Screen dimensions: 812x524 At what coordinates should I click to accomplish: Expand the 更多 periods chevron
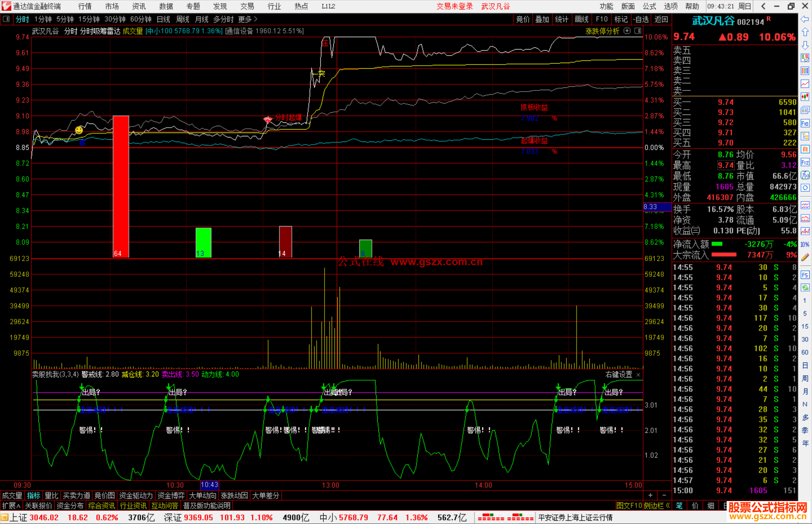click(256, 19)
